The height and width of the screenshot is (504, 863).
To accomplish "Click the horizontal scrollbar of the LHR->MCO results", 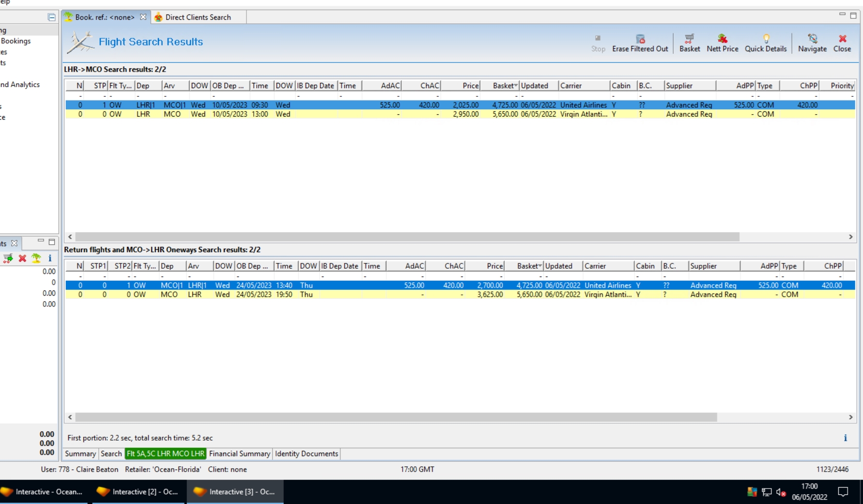I will coord(407,237).
